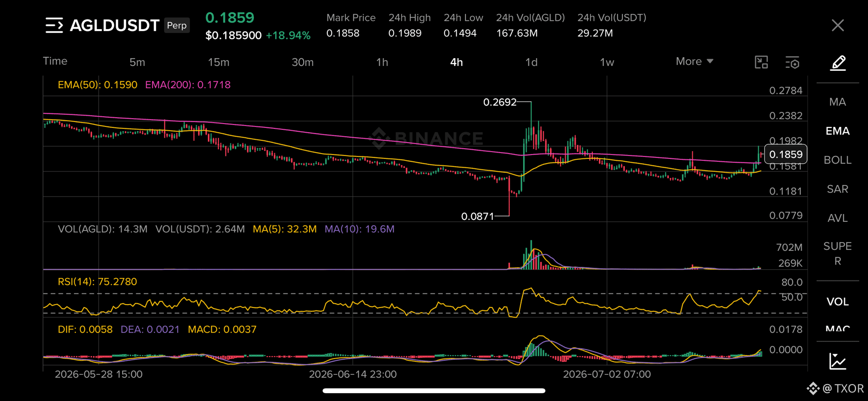Screen dimensions: 868x401
Task: Switch to the 1h timeframe
Action: pyautogui.click(x=382, y=62)
